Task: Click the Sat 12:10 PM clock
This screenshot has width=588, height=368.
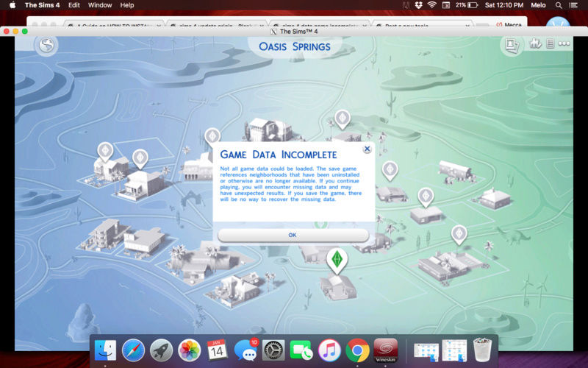Action: (x=503, y=5)
